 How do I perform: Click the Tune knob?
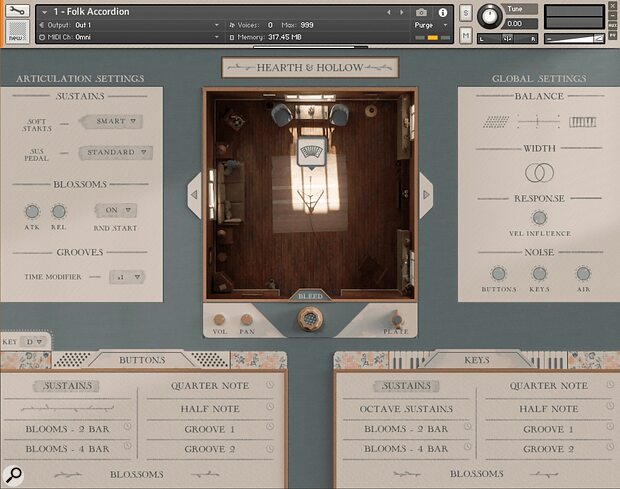(x=490, y=17)
